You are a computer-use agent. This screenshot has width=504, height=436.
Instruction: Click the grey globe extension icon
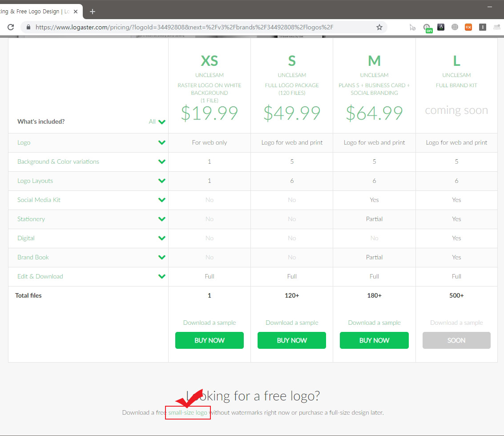(x=455, y=27)
